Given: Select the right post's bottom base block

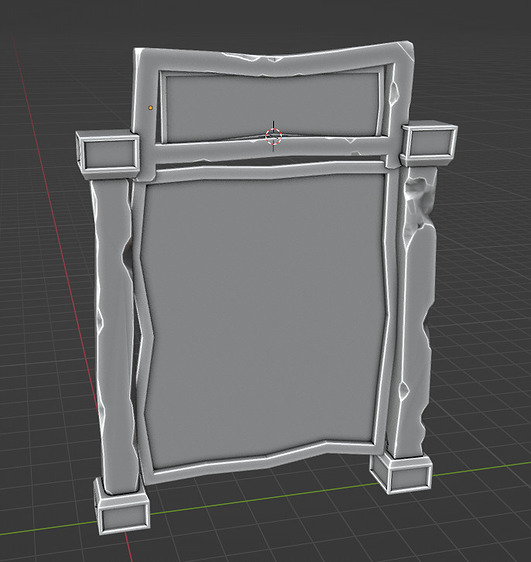Looking at the screenshot, I should [x=401, y=472].
